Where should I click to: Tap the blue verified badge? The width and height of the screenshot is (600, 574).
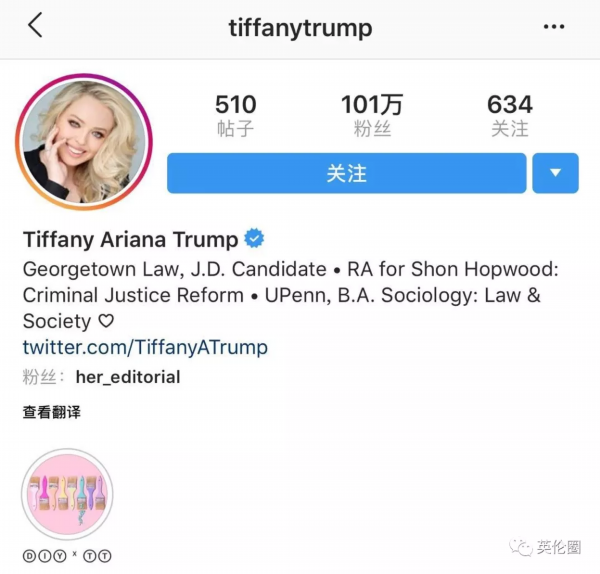point(254,238)
